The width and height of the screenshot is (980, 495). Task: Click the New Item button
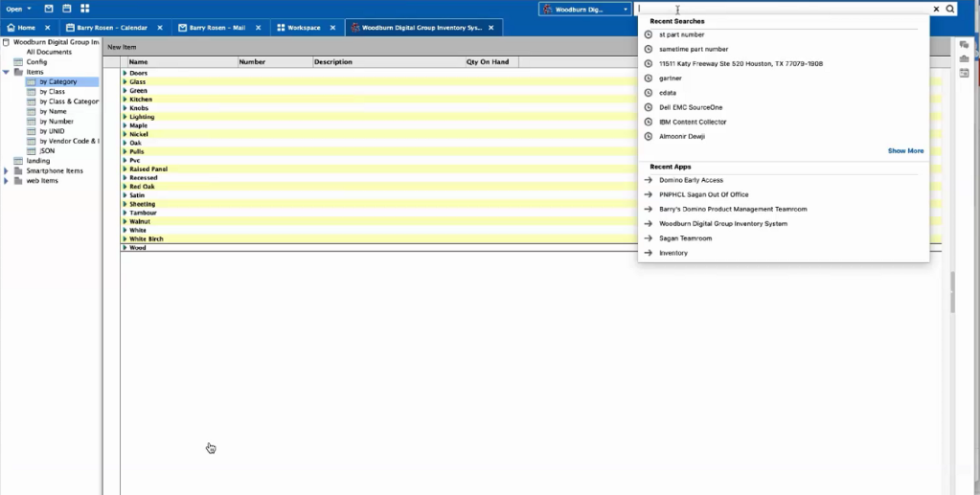pyautogui.click(x=122, y=47)
